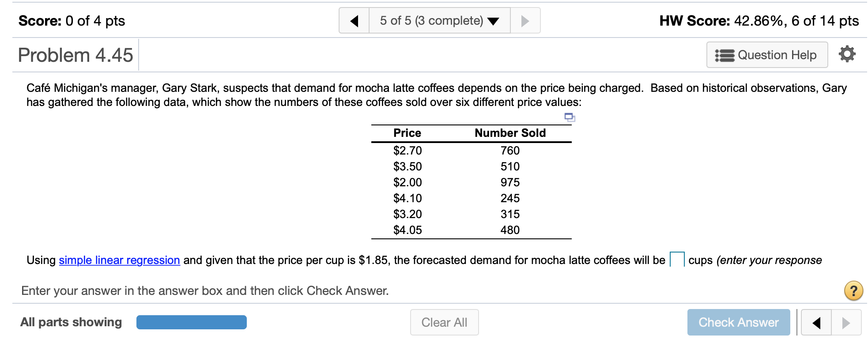Click the Problem 4.45 title
Screen dimensions: 868x362
75,55
